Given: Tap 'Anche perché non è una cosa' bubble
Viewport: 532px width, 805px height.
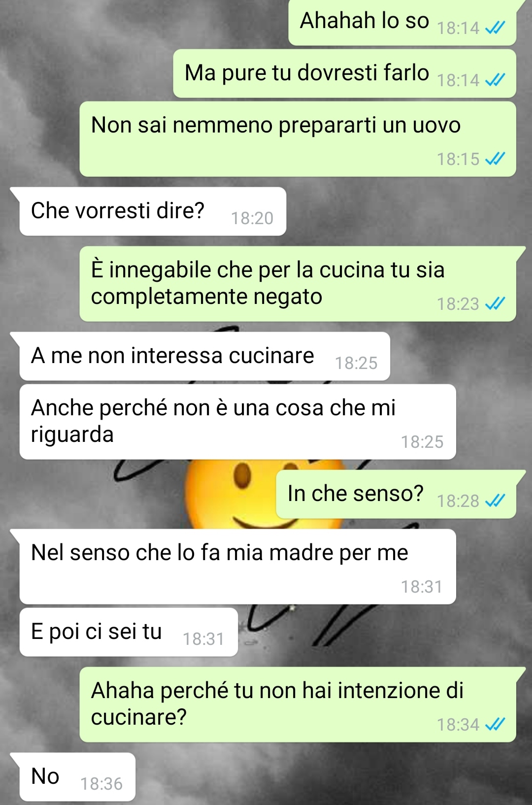Looking at the screenshot, I should pos(237,422).
